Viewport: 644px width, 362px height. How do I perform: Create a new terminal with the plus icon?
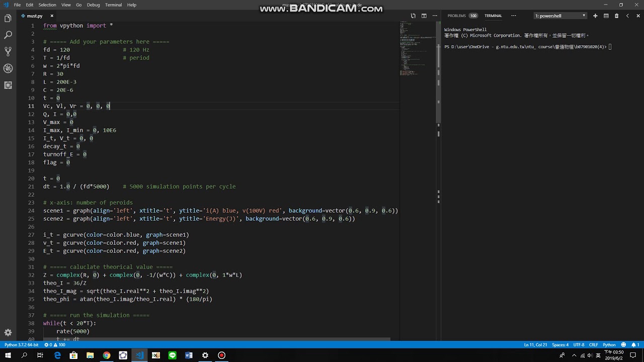click(x=595, y=16)
